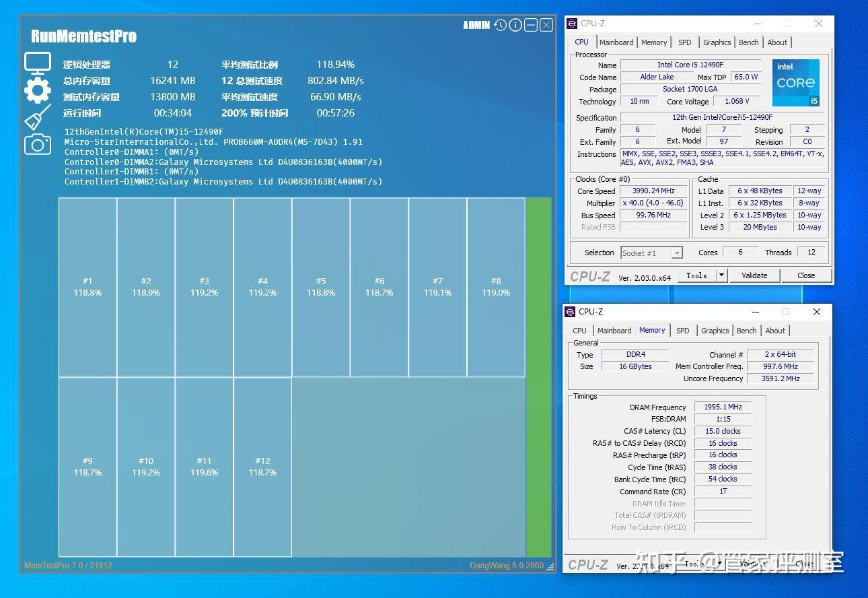The height and width of the screenshot is (598, 868).
Task: Click the green overall progress bar
Action: (538, 377)
